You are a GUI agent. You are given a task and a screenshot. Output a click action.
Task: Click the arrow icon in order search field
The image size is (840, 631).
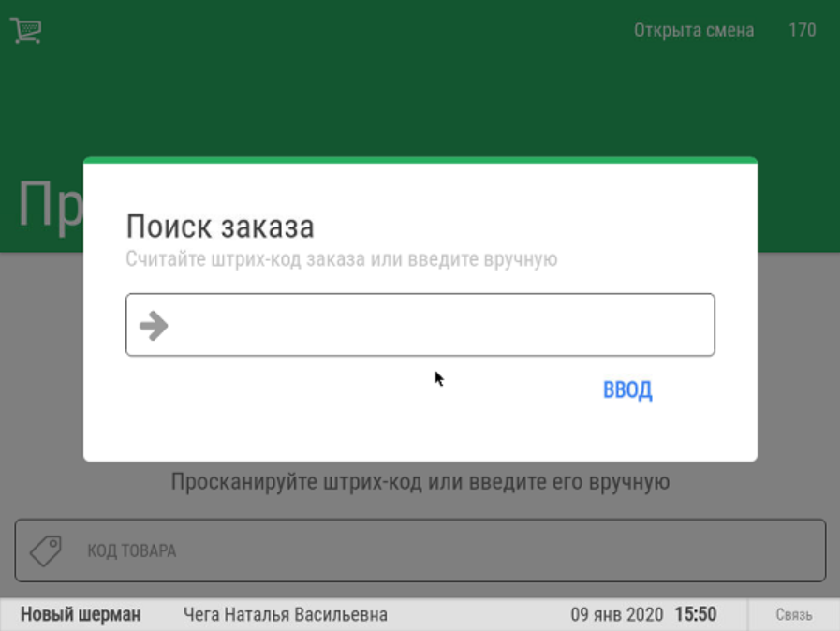[154, 325]
